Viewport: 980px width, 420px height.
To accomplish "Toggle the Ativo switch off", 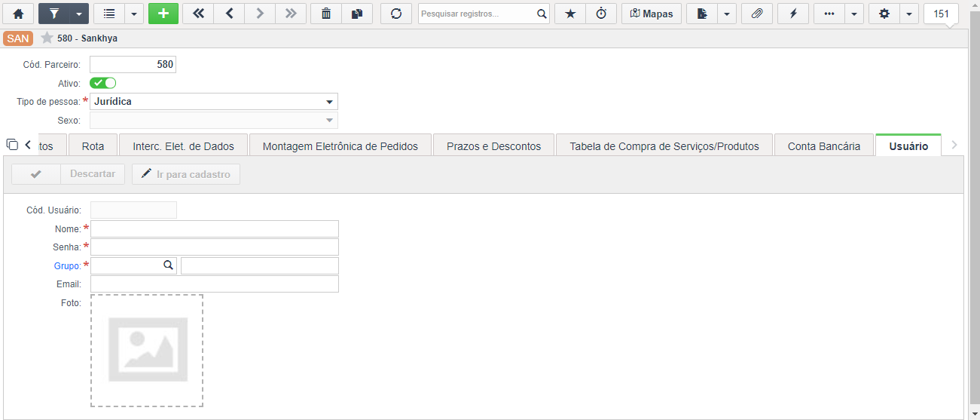I will tap(102, 83).
